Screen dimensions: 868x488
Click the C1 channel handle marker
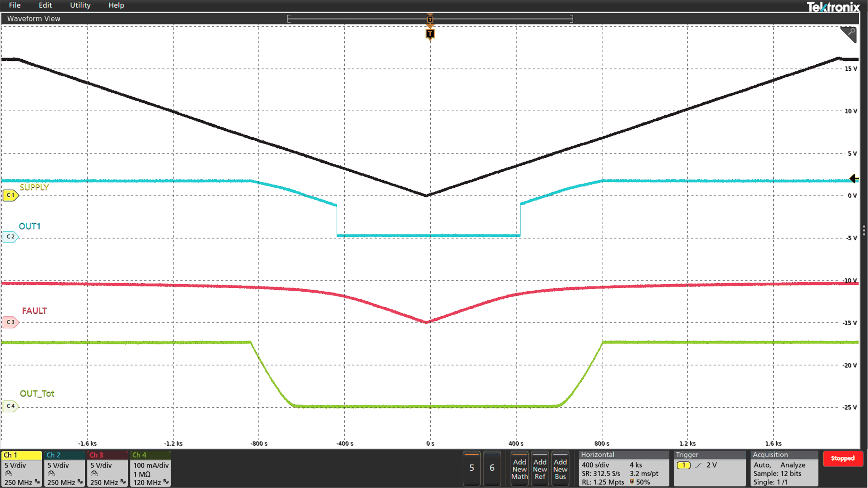tap(10, 195)
